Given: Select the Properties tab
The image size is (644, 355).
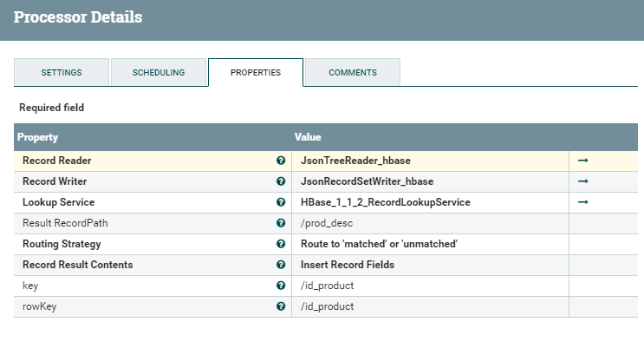Looking at the screenshot, I should (x=256, y=73).
